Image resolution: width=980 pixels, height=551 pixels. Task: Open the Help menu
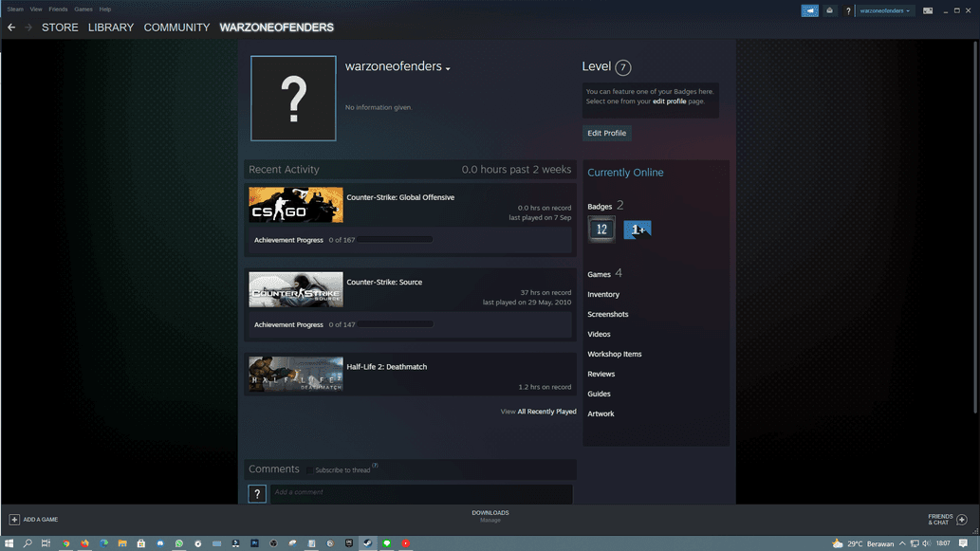tap(105, 9)
